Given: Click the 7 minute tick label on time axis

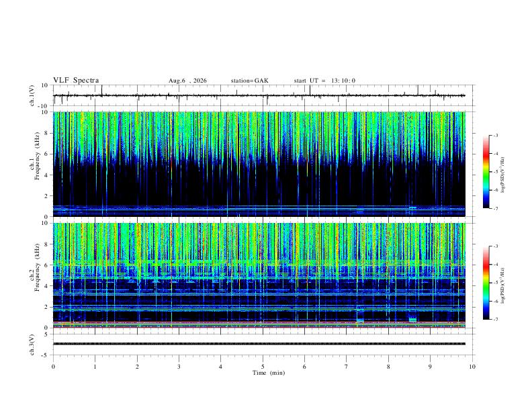Looking at the screenshot, I should [x=347, y=367].
